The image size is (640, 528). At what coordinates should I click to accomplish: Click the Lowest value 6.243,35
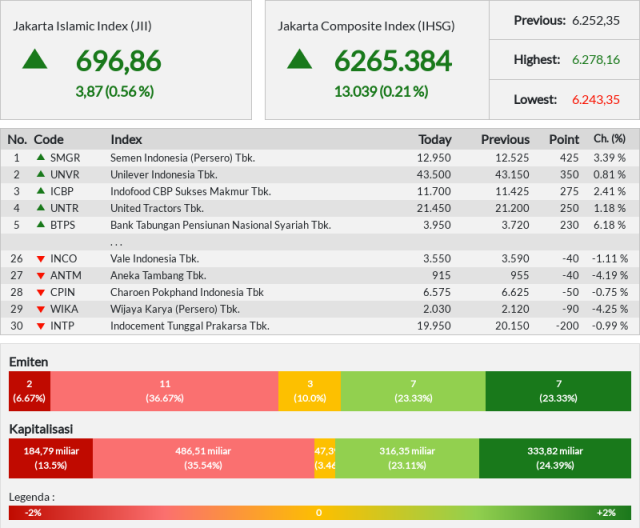coord(596,100)
